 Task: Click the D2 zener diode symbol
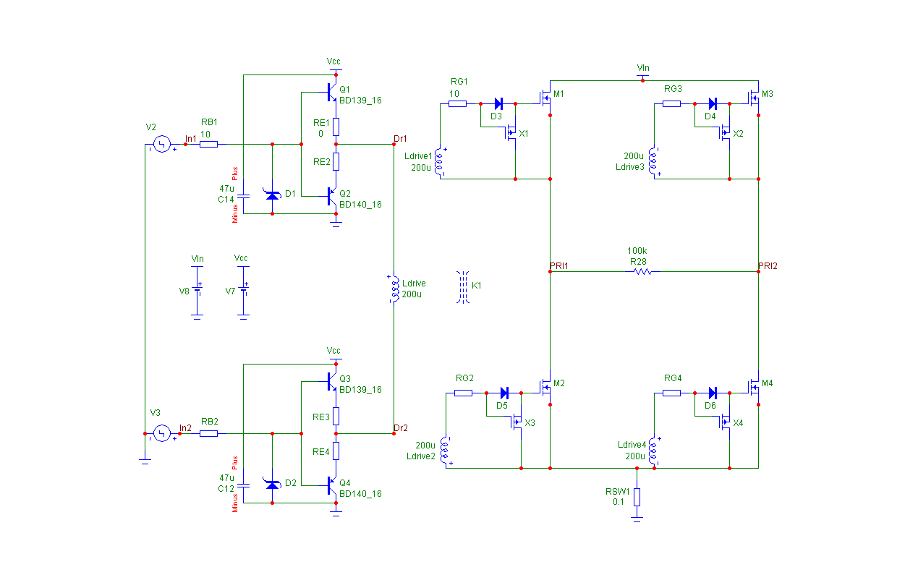pyautogui.click(x=272, y=483)
